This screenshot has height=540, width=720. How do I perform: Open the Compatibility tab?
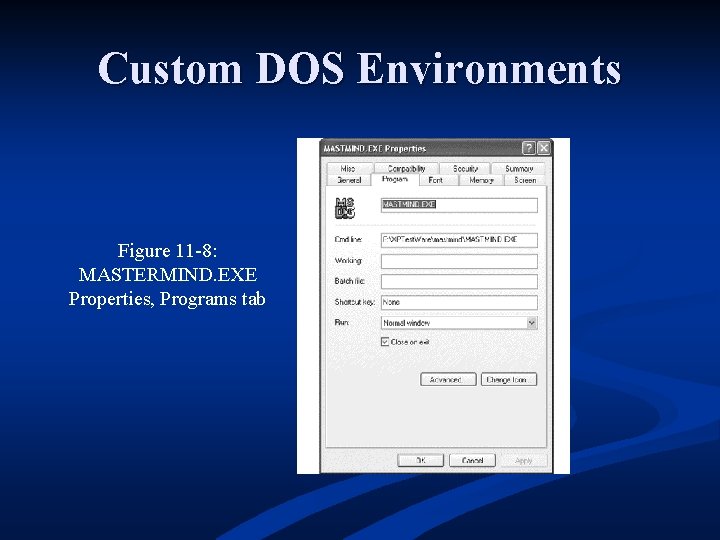tap(406, 168)
